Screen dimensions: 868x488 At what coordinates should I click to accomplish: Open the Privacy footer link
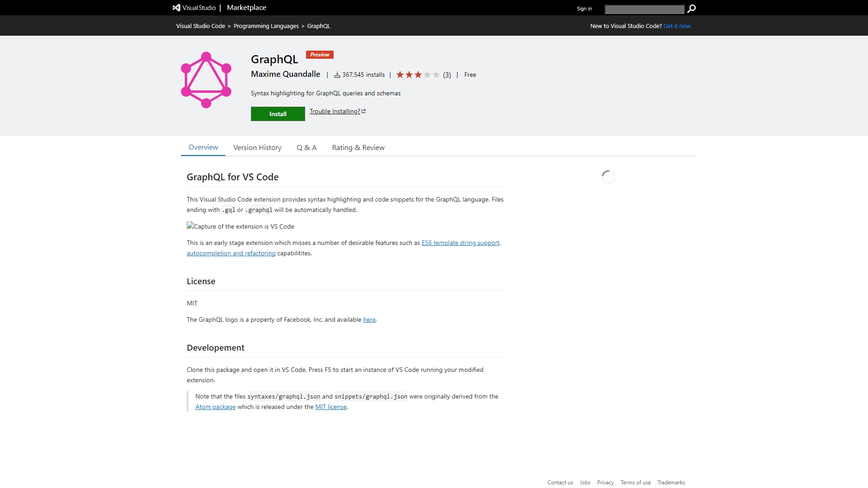click(605, 483)
